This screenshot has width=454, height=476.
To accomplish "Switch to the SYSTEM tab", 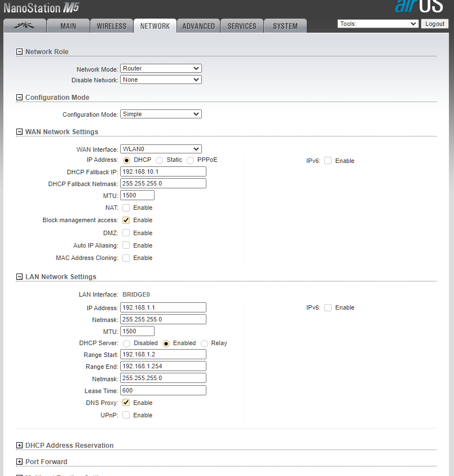I will [x=285, y=26].
